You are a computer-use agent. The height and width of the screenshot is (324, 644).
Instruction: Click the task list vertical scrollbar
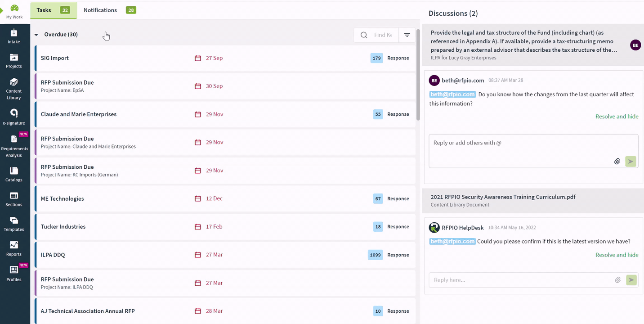tap(418, 74)
